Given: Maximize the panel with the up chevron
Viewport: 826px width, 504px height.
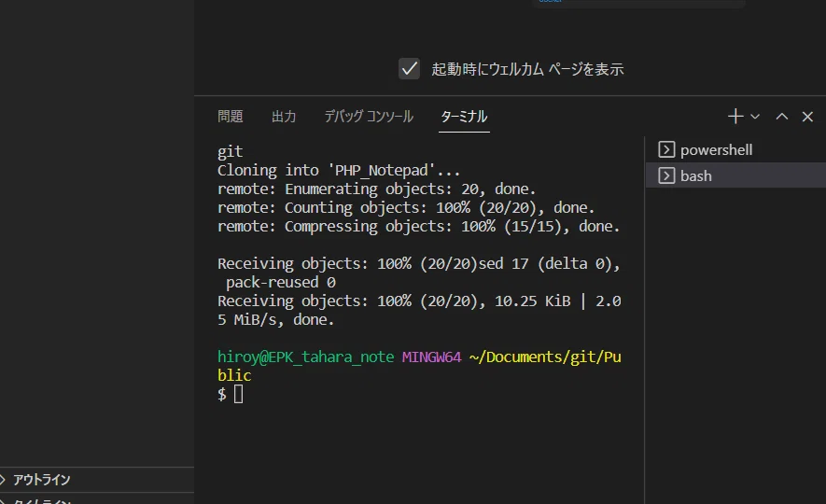Looking at the screenshot, I should tap(782, 117).
